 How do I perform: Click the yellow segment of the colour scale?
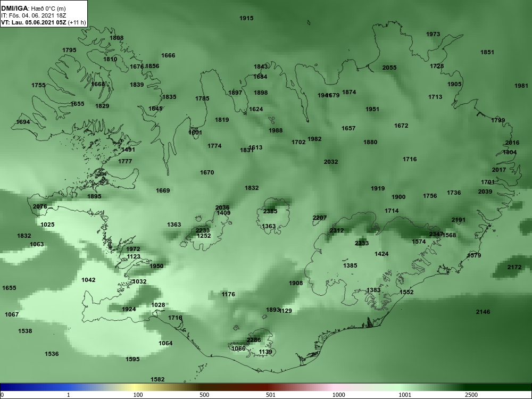click(134, 387)
